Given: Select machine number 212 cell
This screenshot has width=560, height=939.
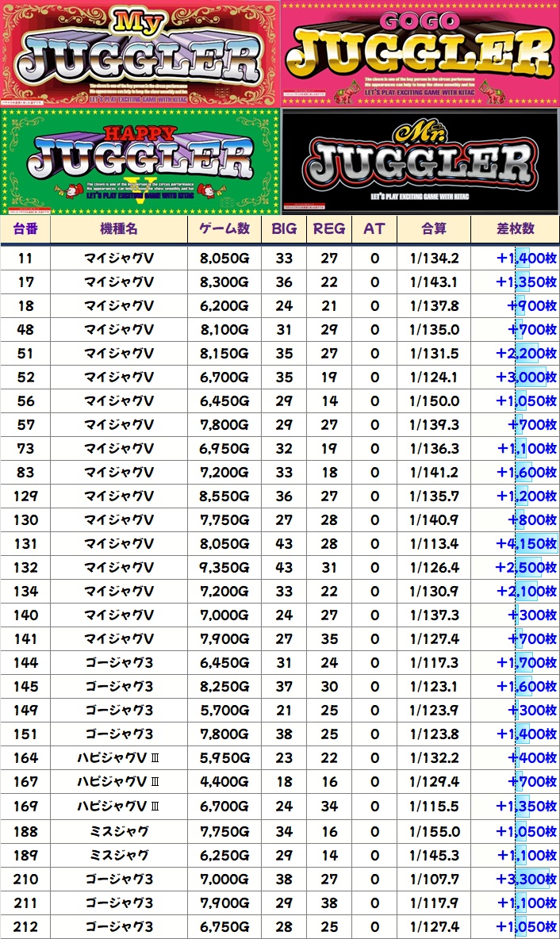Looking at the screenshot, I should click(x=25, y=927).
